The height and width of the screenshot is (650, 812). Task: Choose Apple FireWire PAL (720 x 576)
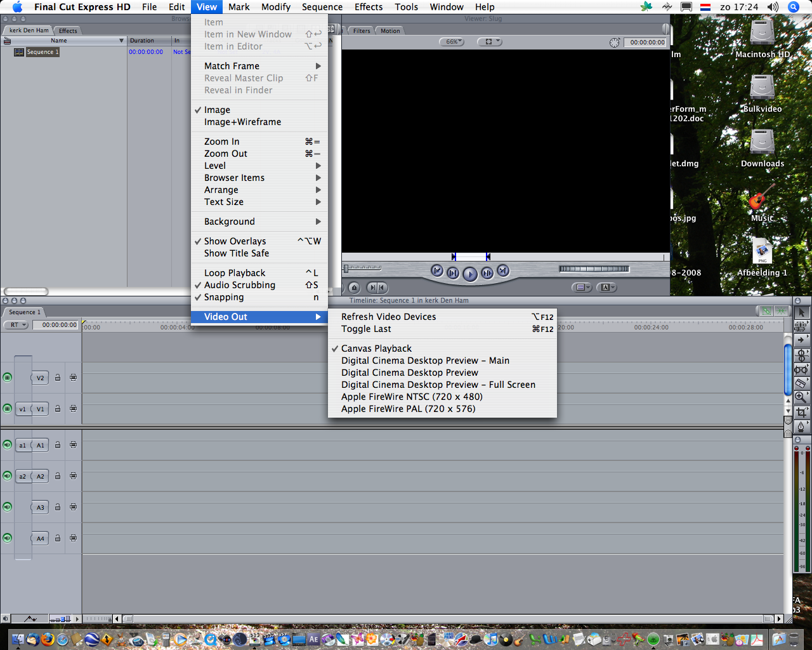point(408,409)
